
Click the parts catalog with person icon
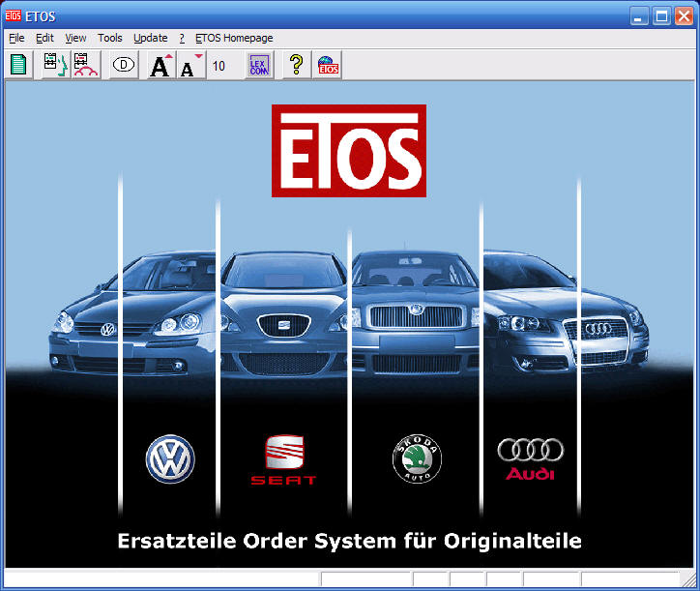[x=56, y=65]
